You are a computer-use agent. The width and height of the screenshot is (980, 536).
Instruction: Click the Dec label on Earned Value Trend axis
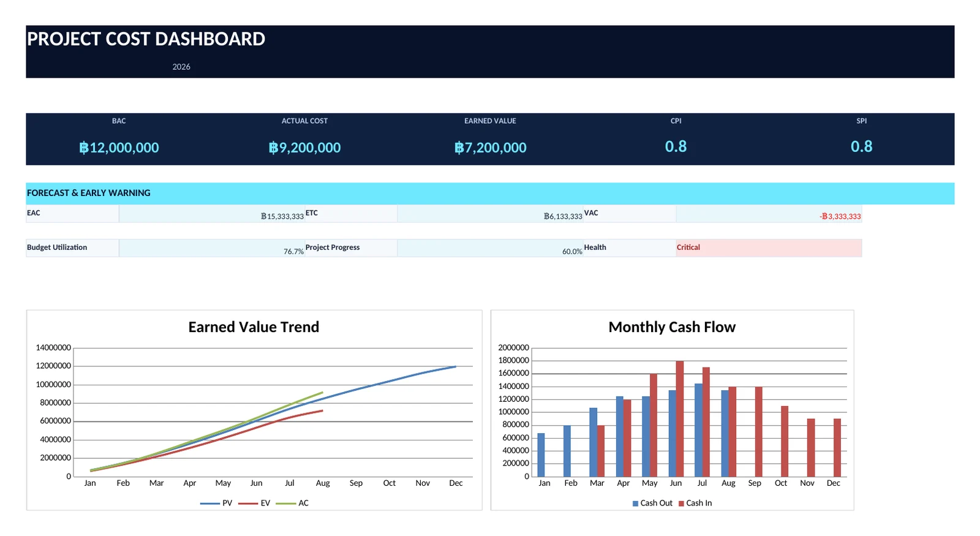coord(456,483)
